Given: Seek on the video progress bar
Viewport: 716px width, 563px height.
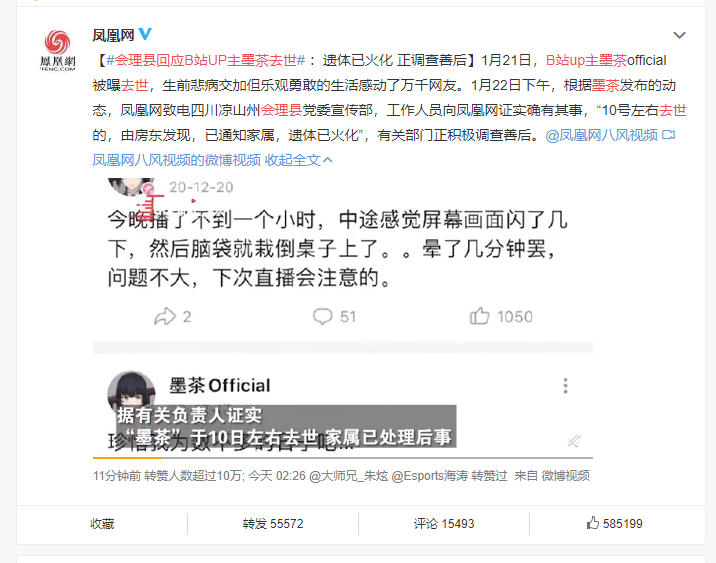Looking at the screenshot, I should [x=342, y=457].
